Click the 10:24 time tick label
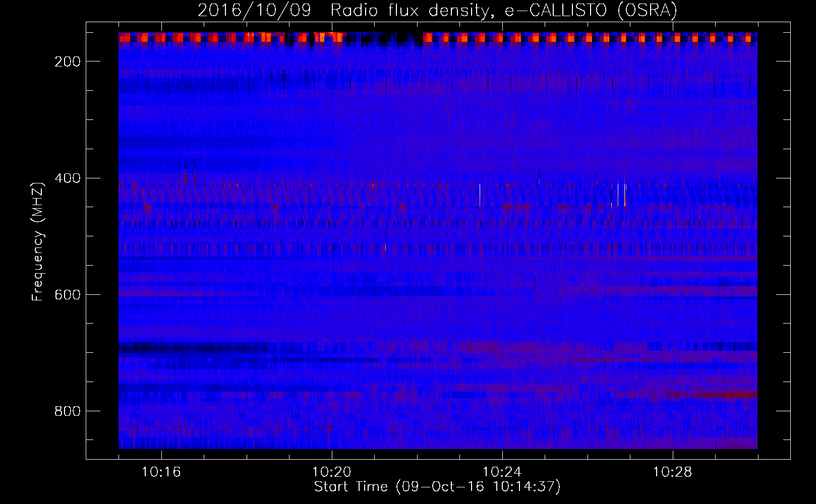The width and height of the screenshot is (816, 504). click(x=502, y=472)
